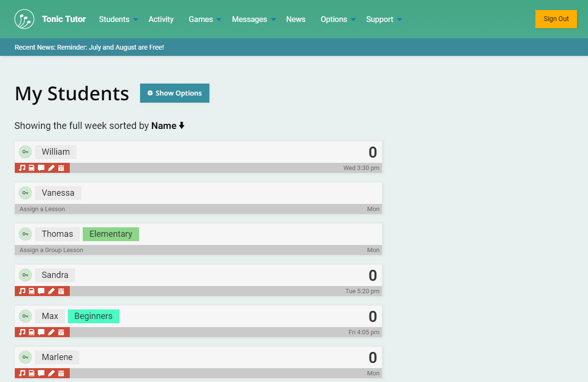
Task: Click the Tonic Tutor logo icon
Action: coord(24,19)
